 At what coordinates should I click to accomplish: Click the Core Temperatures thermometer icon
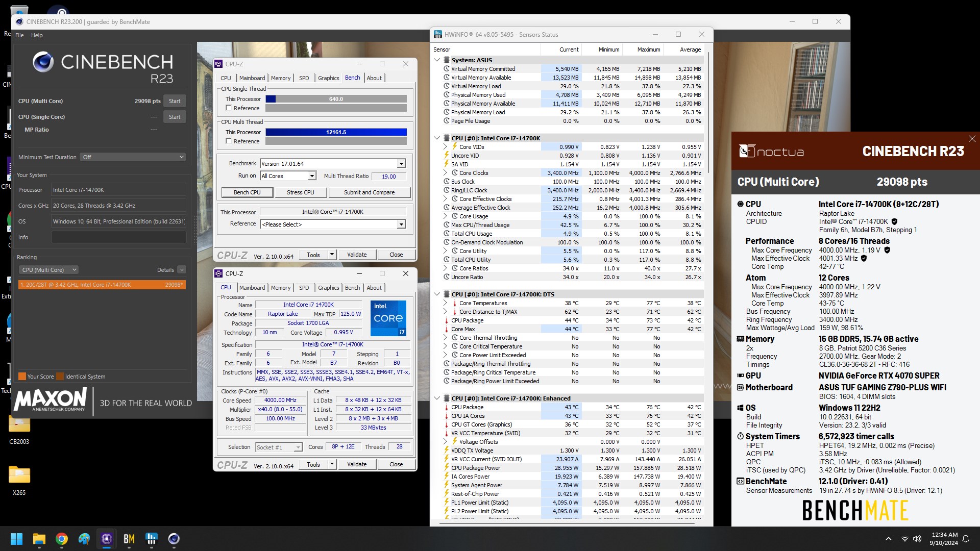[455, 303]
